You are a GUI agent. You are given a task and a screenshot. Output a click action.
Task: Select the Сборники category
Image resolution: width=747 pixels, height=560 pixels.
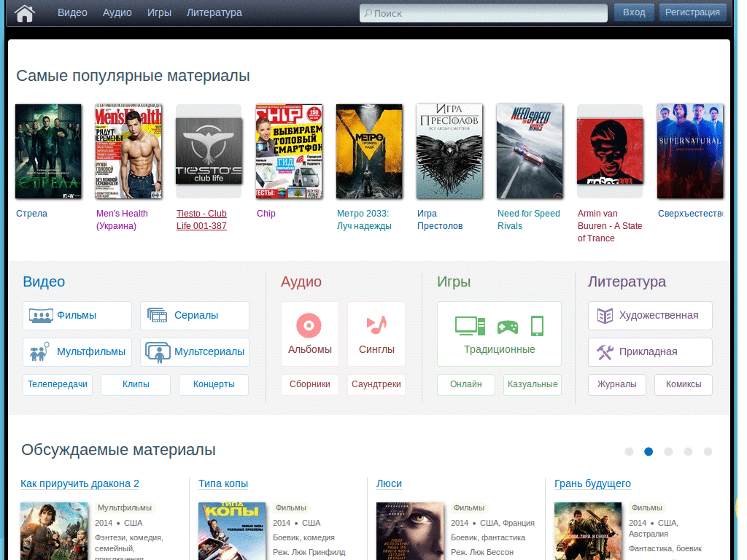tap(309, 384)
